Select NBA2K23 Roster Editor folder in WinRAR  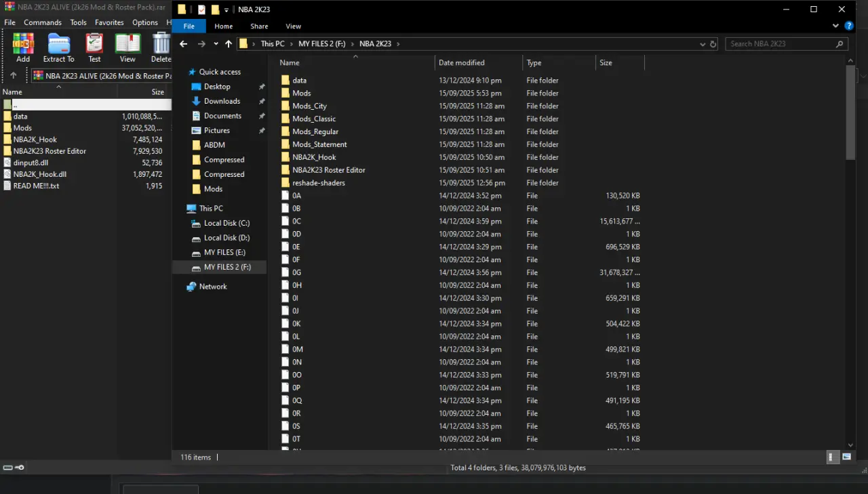pos(50,151)
